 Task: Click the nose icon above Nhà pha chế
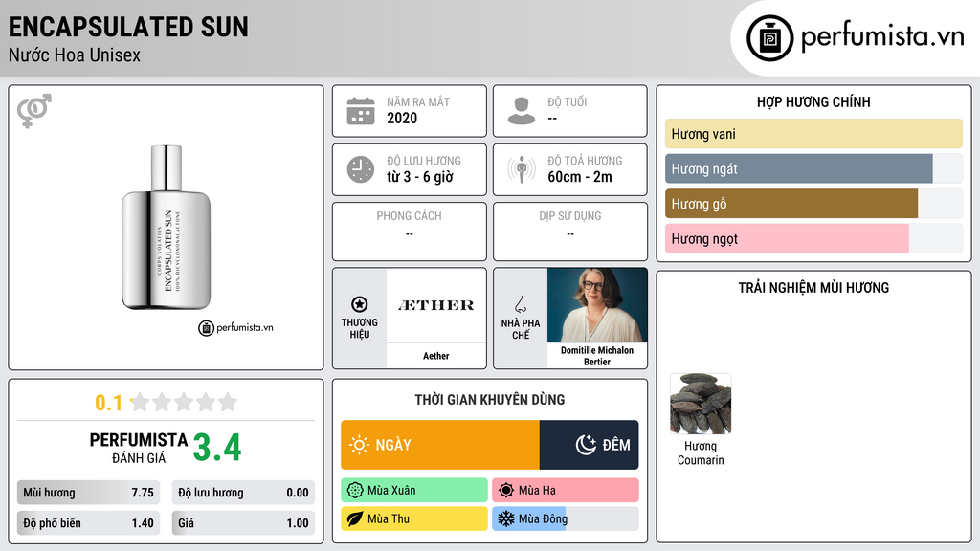coord(520,304)
